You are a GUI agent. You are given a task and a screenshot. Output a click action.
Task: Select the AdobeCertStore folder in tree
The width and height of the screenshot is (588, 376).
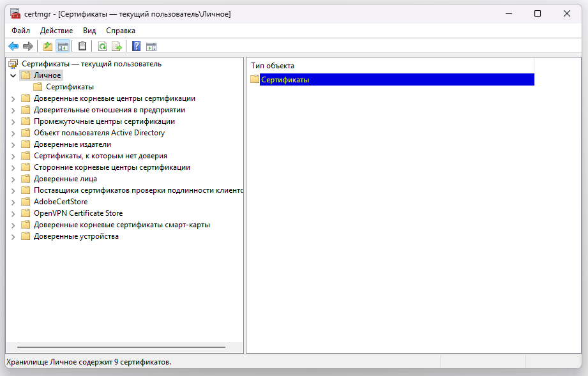[60, 202]
